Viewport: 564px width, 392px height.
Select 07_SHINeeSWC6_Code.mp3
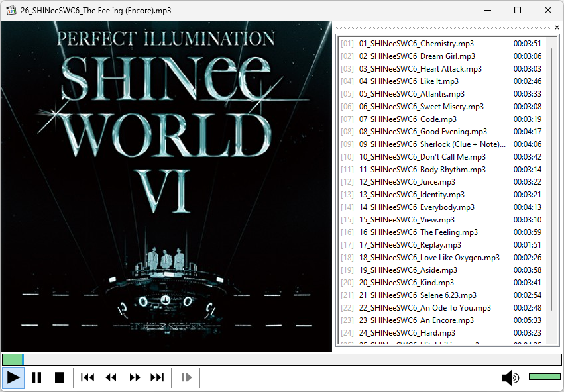pos(442,119)
